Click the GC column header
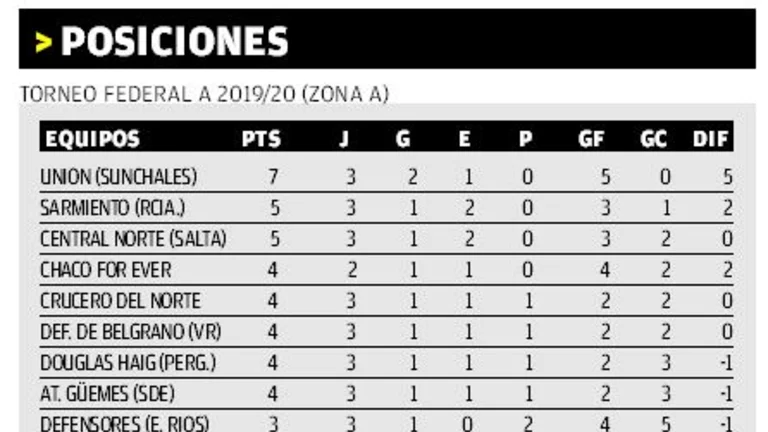 coord(653,139)
